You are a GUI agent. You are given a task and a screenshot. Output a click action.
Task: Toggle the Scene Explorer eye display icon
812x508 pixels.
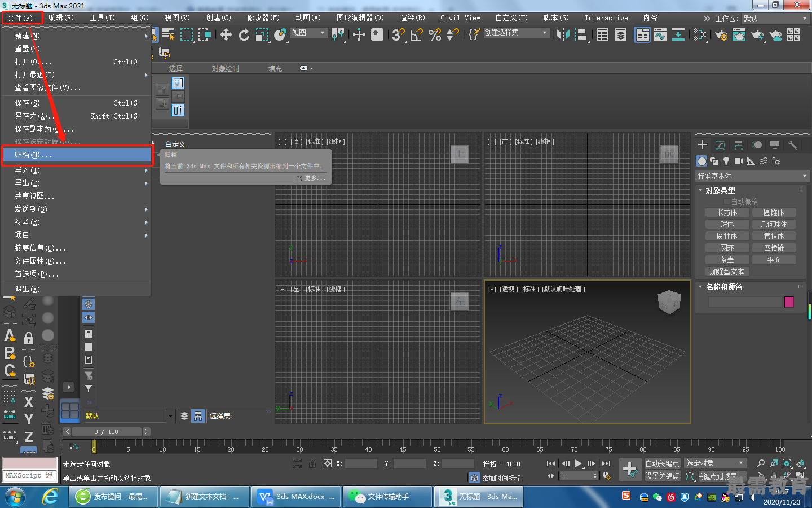89,317
